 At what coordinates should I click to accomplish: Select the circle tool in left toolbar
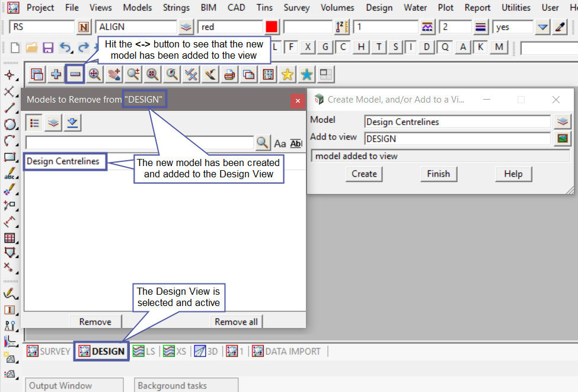(x=9, y=125)
